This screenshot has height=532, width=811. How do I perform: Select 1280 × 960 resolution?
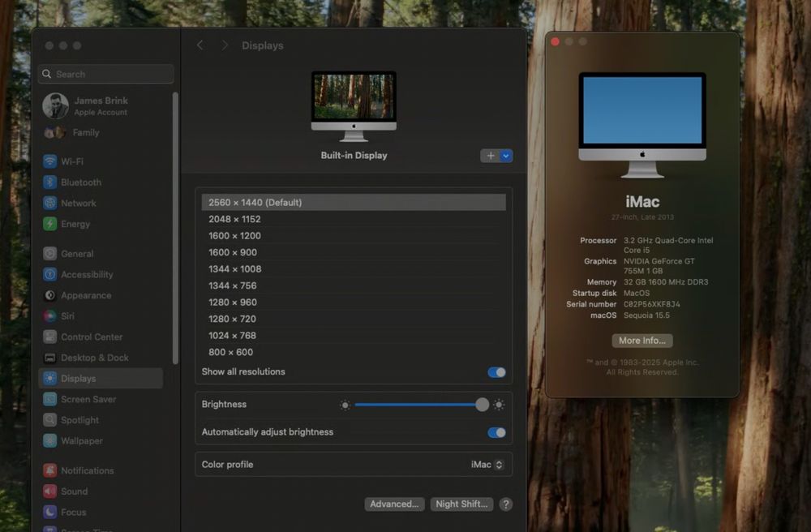pyautogui.click(x=354, y=302)
